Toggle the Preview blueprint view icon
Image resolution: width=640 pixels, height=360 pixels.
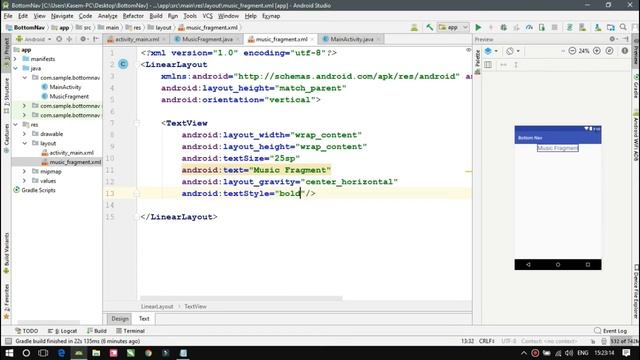488,64
